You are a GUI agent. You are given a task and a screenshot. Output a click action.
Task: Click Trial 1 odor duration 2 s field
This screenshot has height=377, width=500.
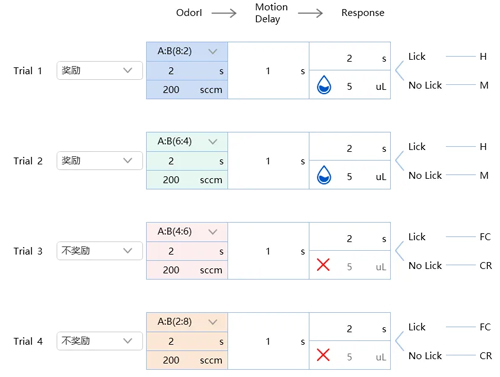[x=187, y=71]
